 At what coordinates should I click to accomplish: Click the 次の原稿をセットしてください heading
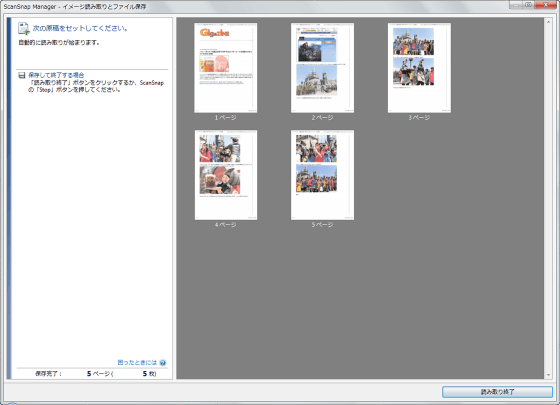coord(80,28)
